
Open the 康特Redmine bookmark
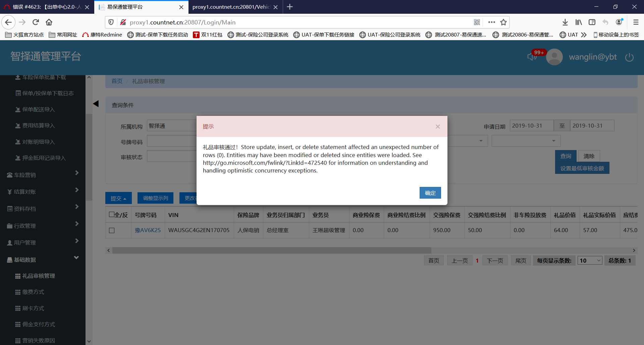point(102,35)
